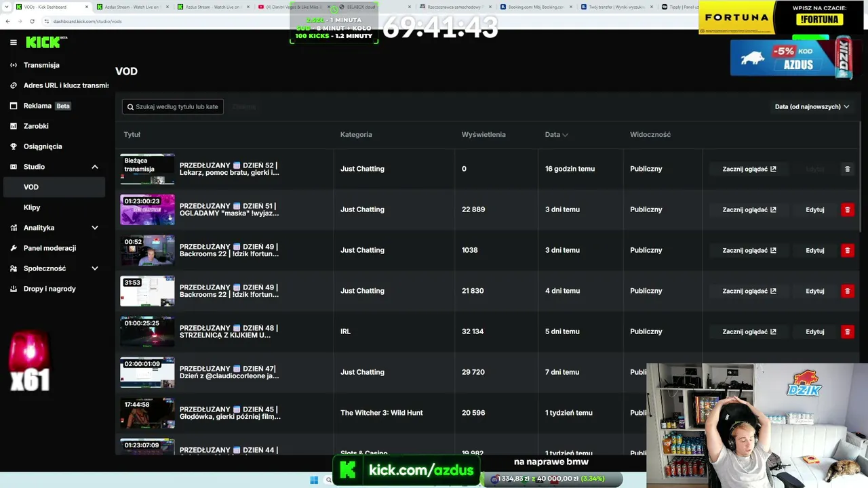Open the Windows Start menu
868x488 pixels.
(314, 480)
